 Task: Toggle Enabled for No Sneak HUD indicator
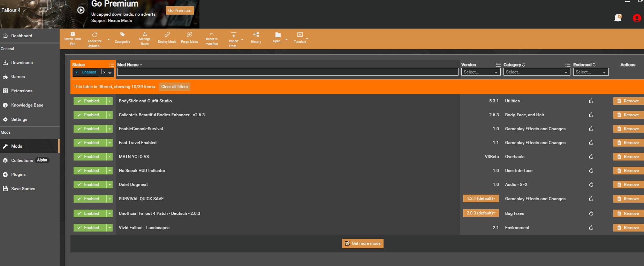[90, 171]
